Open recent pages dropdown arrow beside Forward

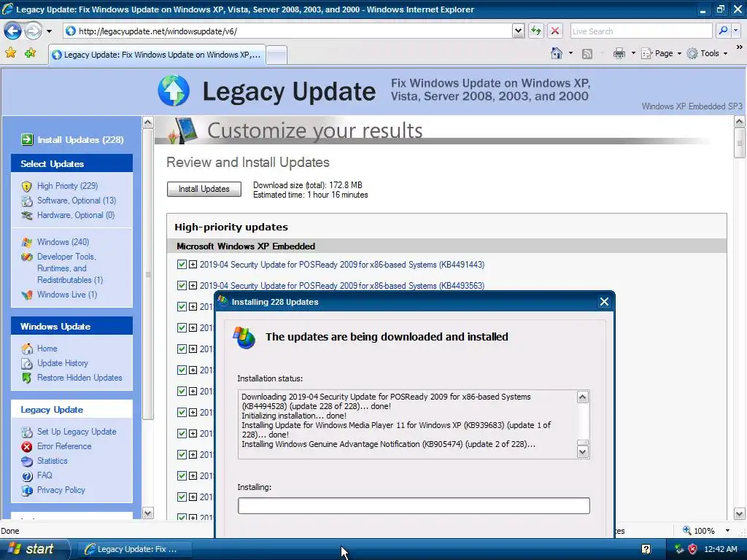point(49,31)
